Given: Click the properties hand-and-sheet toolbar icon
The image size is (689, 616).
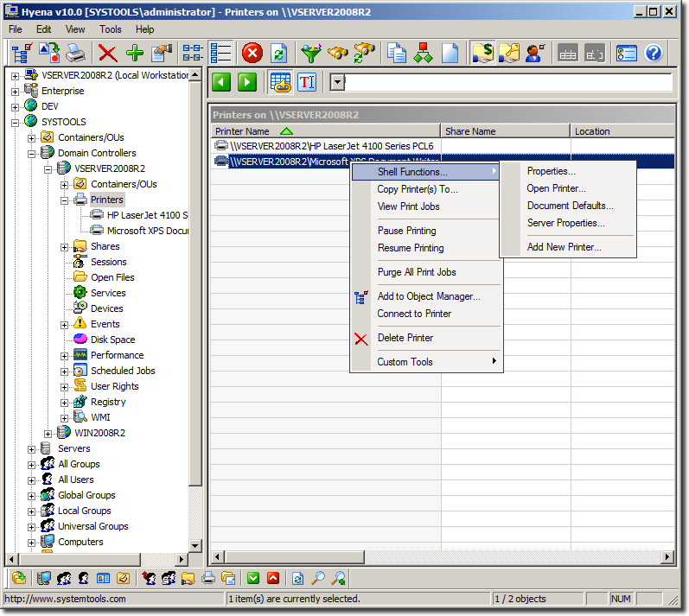Looking at the screenshot, I should [162, 53].
